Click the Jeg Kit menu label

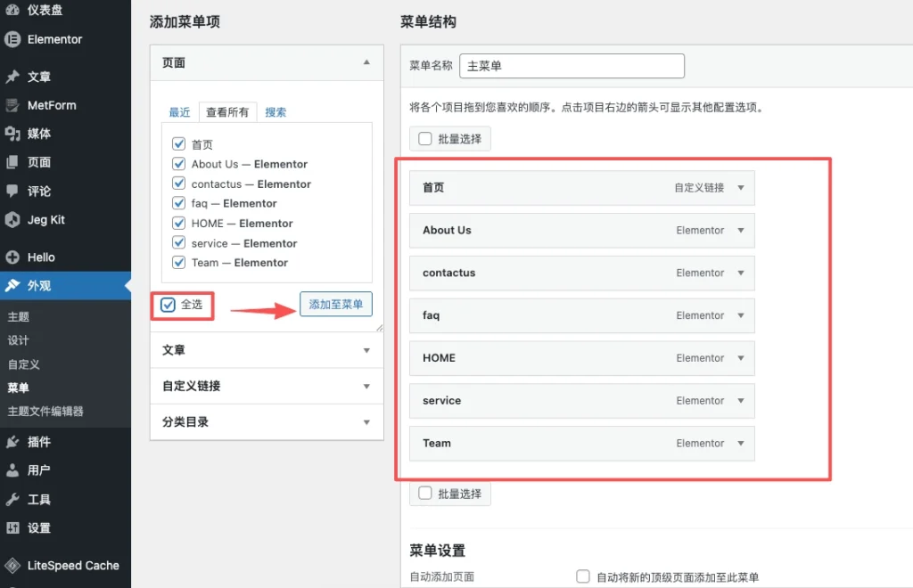(46, 220)
